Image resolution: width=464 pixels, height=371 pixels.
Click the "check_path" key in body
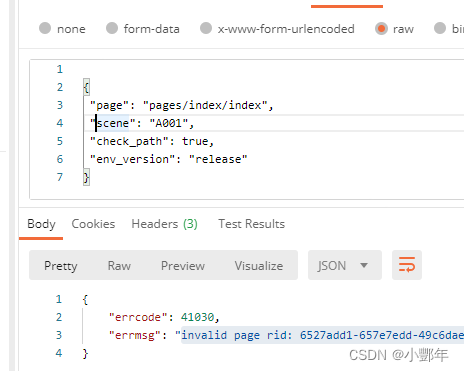coord(129,141)
